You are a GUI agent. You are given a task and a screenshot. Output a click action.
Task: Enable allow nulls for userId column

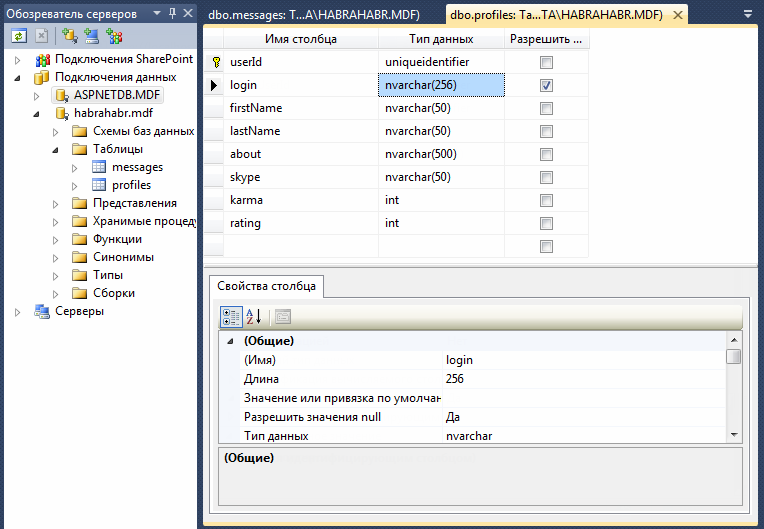[546, 62]
